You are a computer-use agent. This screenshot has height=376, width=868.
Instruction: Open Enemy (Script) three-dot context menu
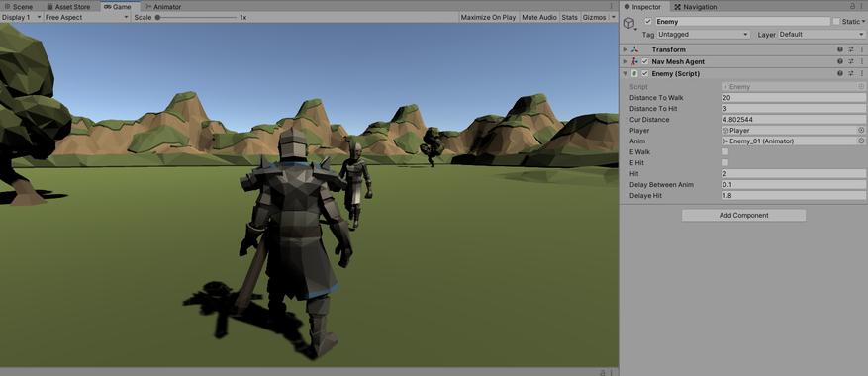click(x=861, y=73)
